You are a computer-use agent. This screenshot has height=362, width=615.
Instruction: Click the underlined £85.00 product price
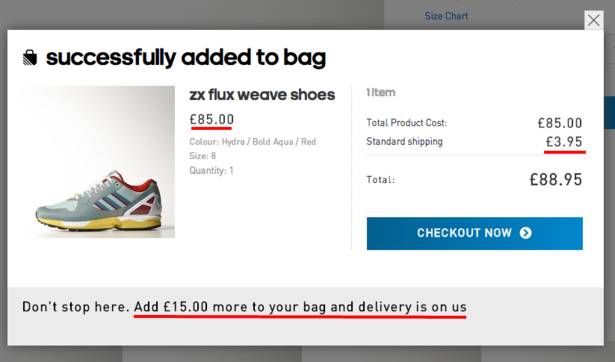coord(212,119)
